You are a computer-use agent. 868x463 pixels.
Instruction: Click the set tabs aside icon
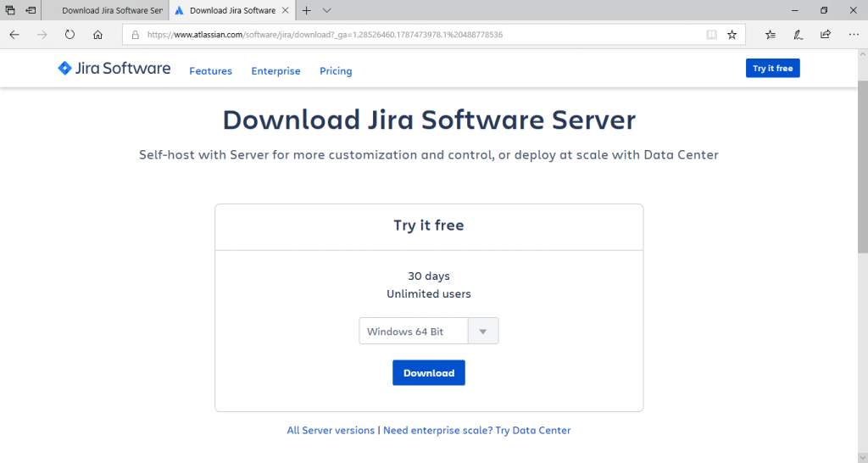31,10
